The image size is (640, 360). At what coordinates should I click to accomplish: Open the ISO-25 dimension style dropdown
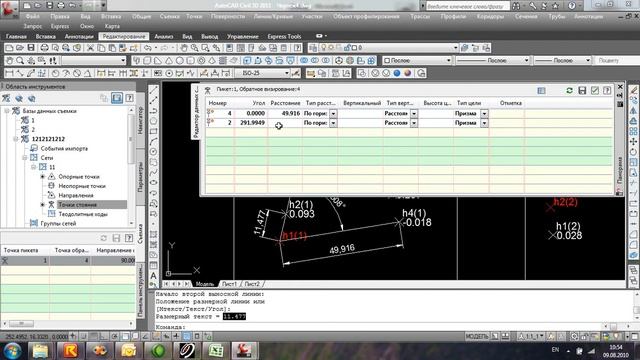pyautogui.click(x=287, y=73)
